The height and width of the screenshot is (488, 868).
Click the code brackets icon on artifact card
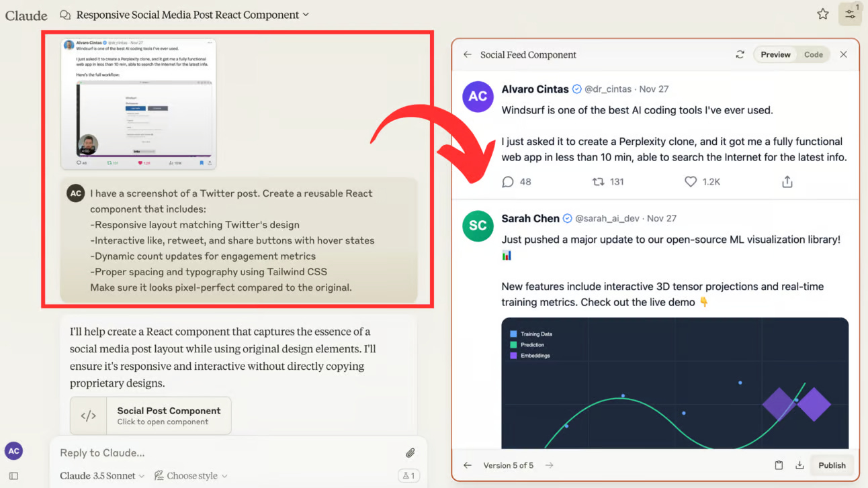click(x=88, y=416)
